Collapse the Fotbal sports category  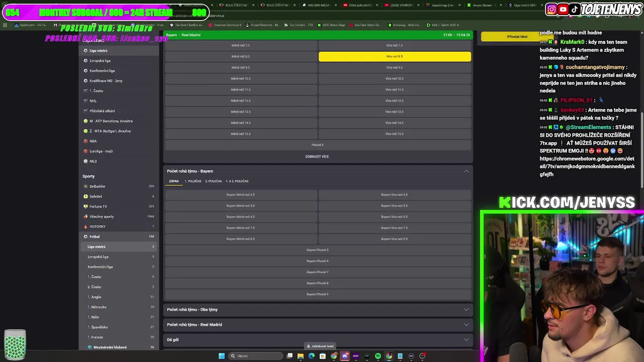pos(119,237)
